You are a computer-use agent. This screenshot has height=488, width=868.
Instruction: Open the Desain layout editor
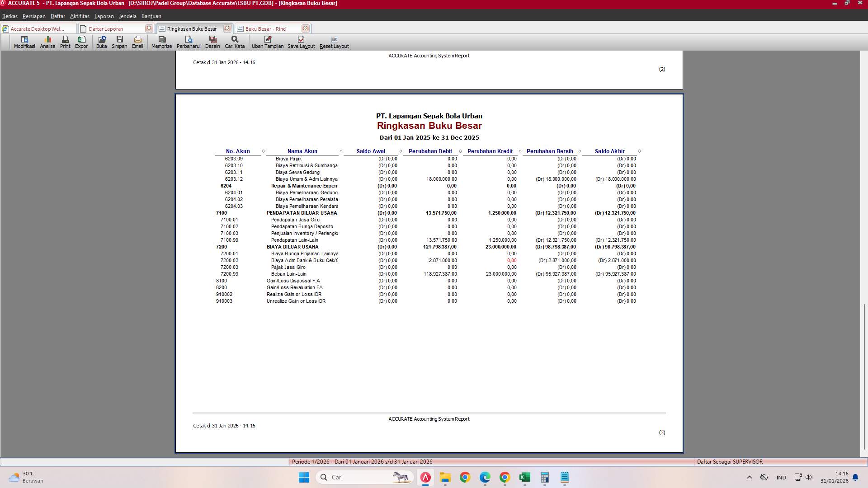(x=212, y=42)
